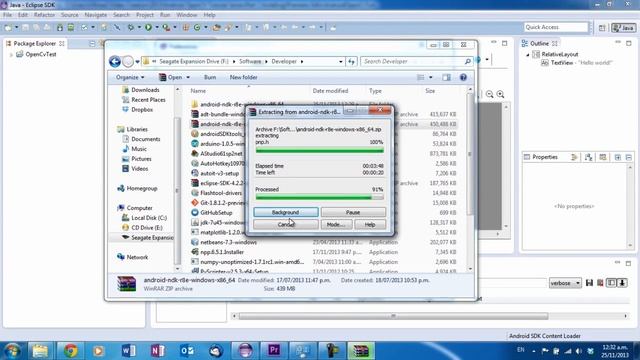The width and height of the screenshot is (640, 360).
Task: Click the Background button in extraction dialog
Action: pyautogui.click(x=285, y=212)
